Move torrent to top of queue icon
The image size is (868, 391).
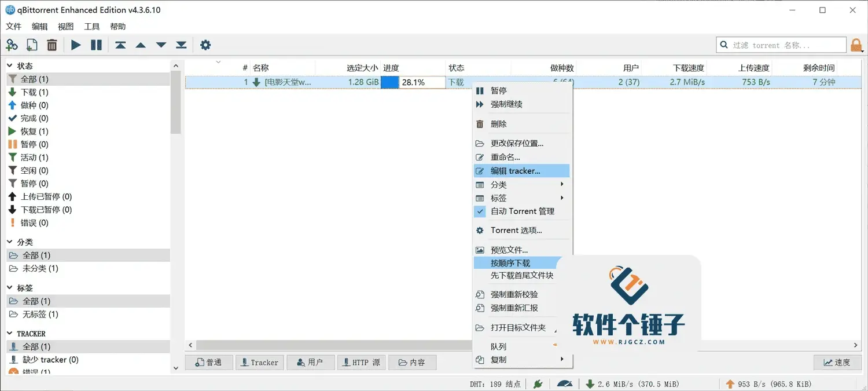point(120,45)
